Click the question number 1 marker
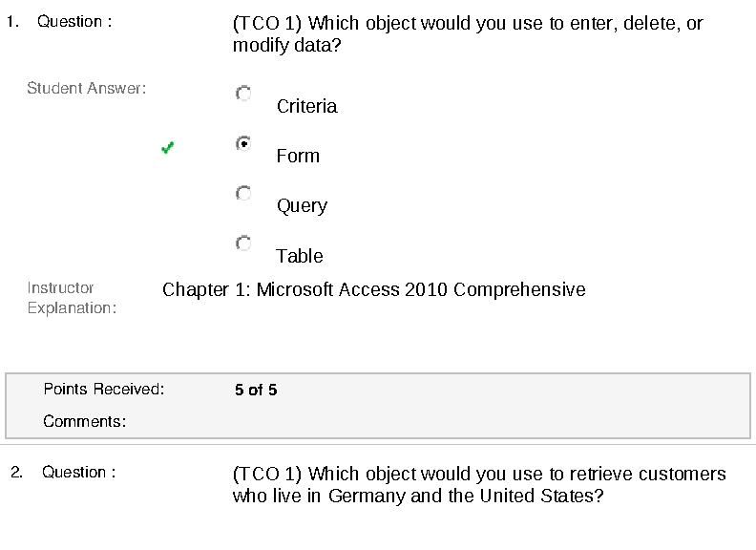 pyautogui.click(x=12, y=21)
